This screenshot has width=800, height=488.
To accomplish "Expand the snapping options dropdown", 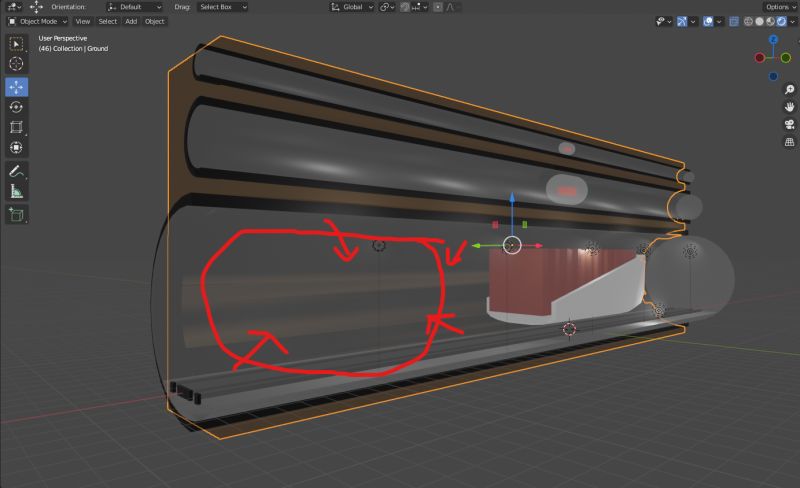I will (419, 7).
